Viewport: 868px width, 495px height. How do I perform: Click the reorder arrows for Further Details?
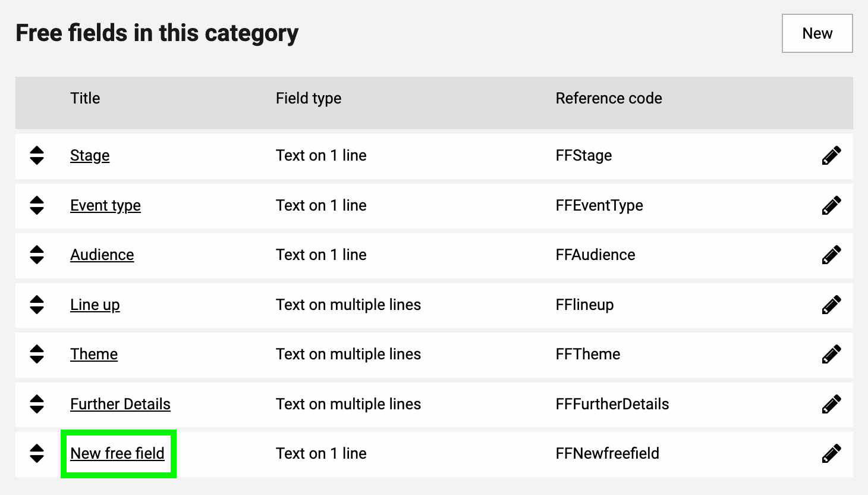pos(37,404)
